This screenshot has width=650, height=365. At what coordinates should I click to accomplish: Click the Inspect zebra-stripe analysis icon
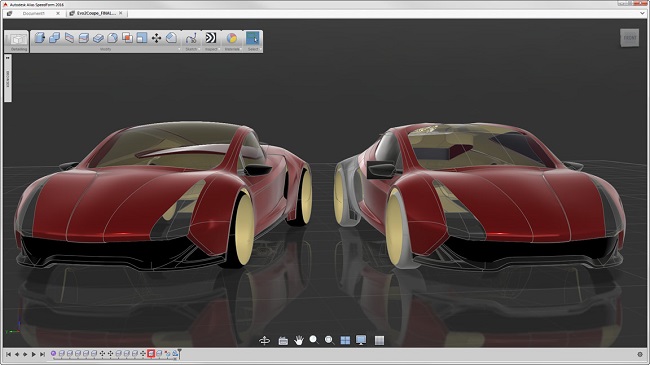coord(211,38)
